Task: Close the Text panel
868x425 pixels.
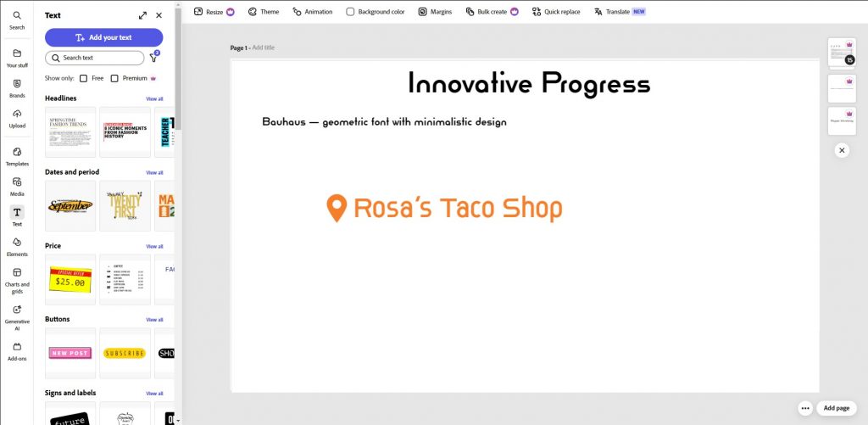Action: click(159, 15)
